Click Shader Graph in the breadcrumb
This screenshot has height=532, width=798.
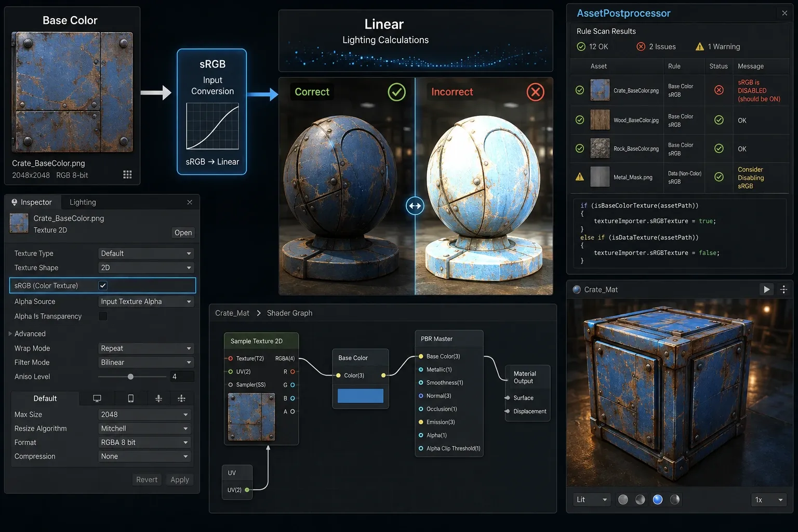tap(289, 313)
